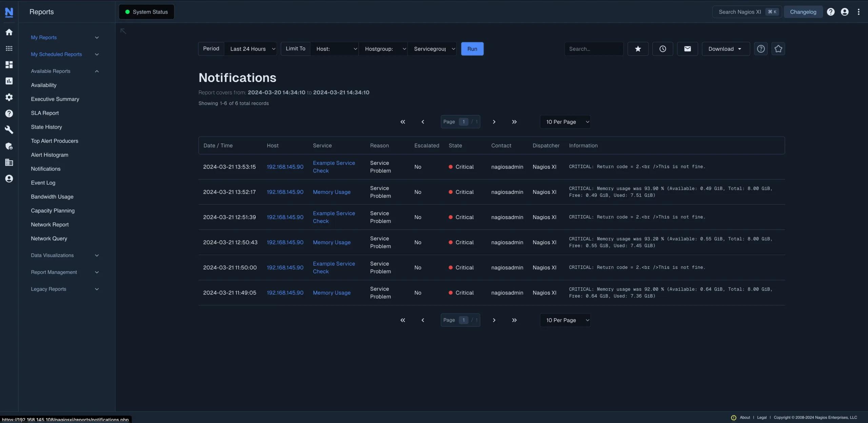The width and height of the screenshot is (868, 423).
Task: Open the Admin shield icon in sidebar
Action: point(9,146)
